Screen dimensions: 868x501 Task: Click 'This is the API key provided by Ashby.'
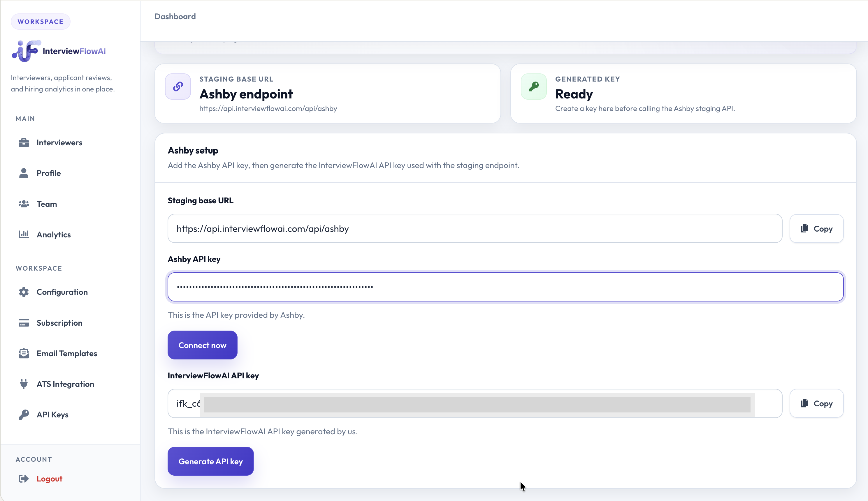(236, 315)
